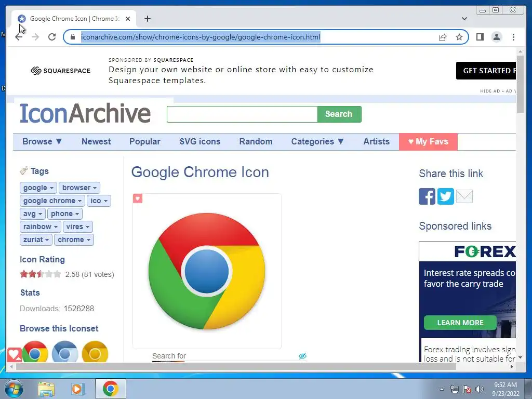The height and width of the screenshot is (399, 532).
Task: Select the blue Chromium icon in iconset
Action: pyautogui.click(x=65, y=352)
